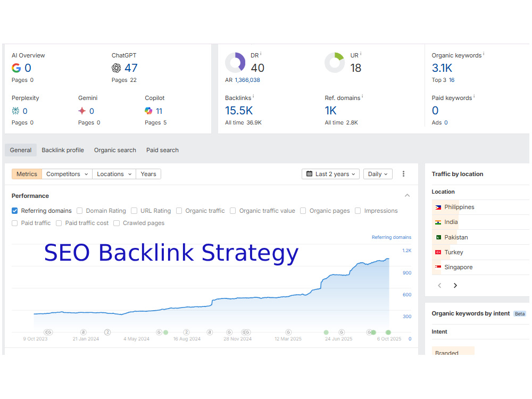Open the Last 2 years date dropdown
Viewport: 532px width, 399px height.
click(x=330, y=174)
